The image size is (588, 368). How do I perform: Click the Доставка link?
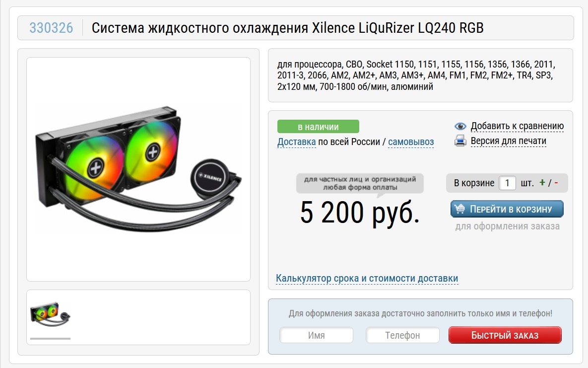(x=296, y=142)
